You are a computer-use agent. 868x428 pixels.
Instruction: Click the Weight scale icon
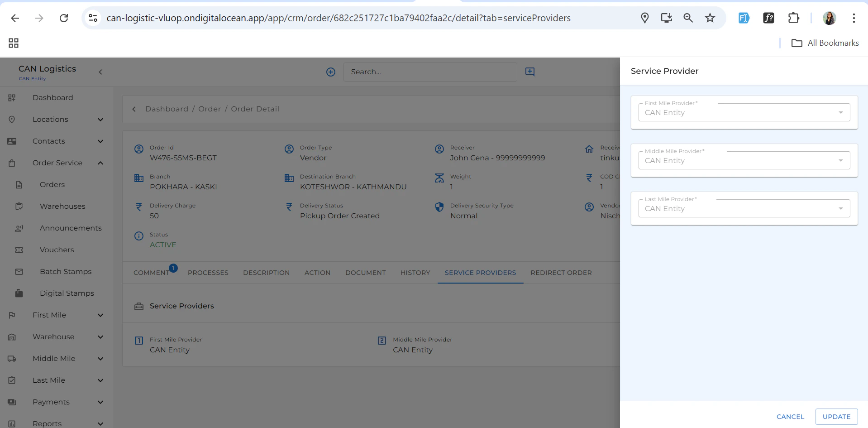(x=439, y=178)
